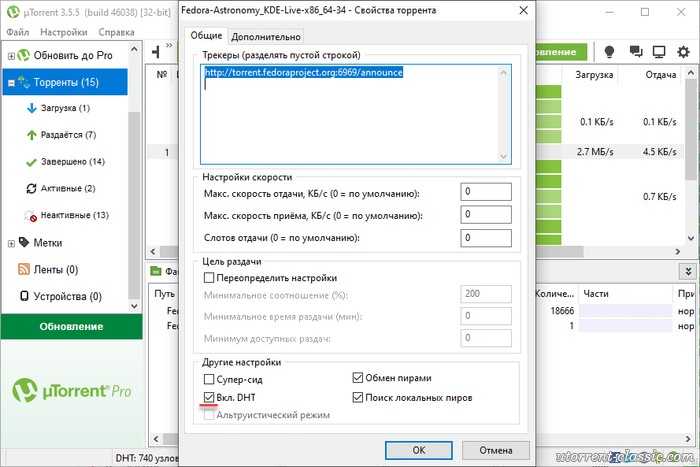Click the Загрузка column header
Screen dimensions: 700x467
point(594,75)
